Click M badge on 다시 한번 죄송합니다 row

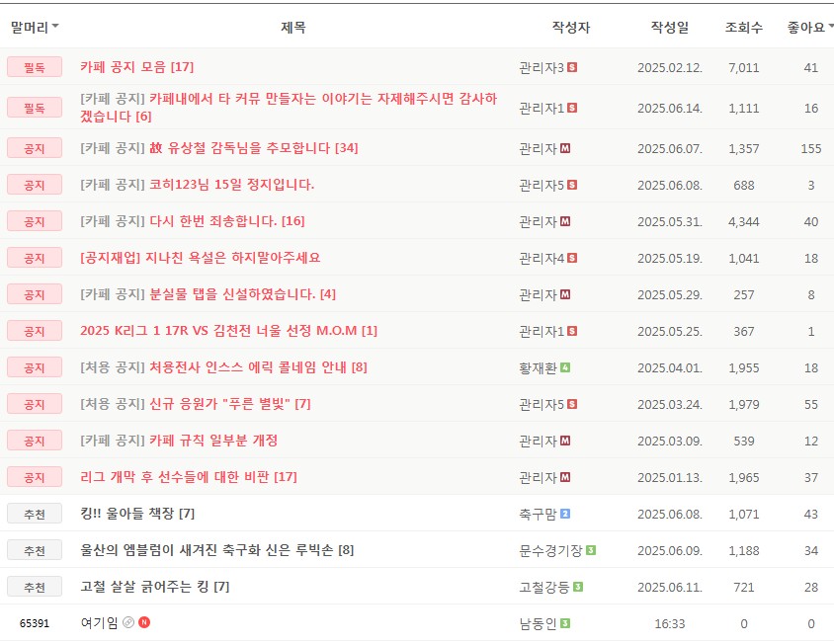565,221
